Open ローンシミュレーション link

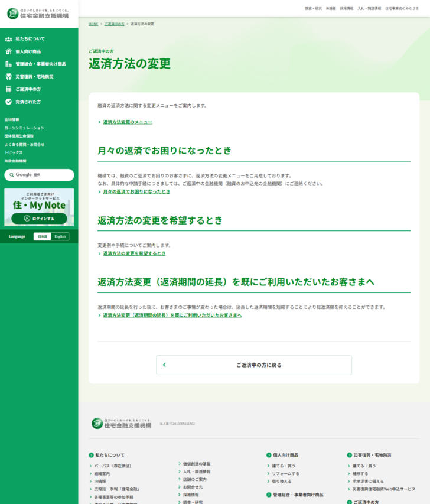(x=24, y=128)
